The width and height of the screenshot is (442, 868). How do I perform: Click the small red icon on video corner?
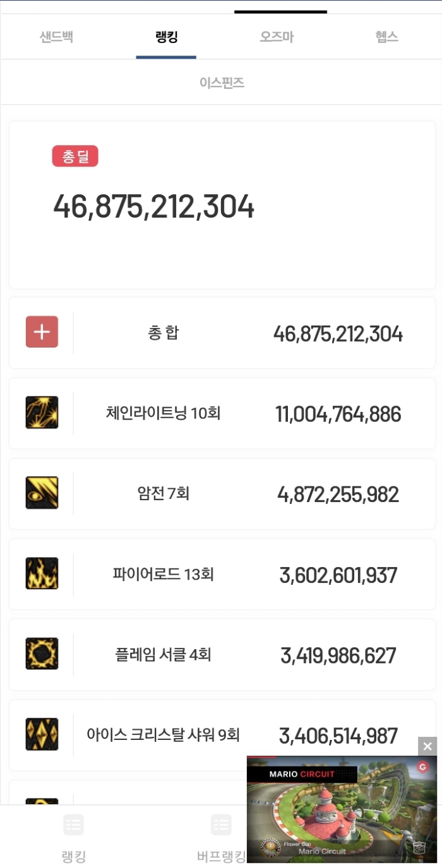point(423,767)
